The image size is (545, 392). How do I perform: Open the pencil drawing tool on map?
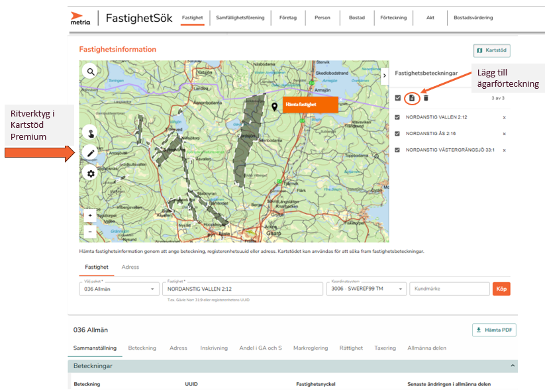pos(91,153)
